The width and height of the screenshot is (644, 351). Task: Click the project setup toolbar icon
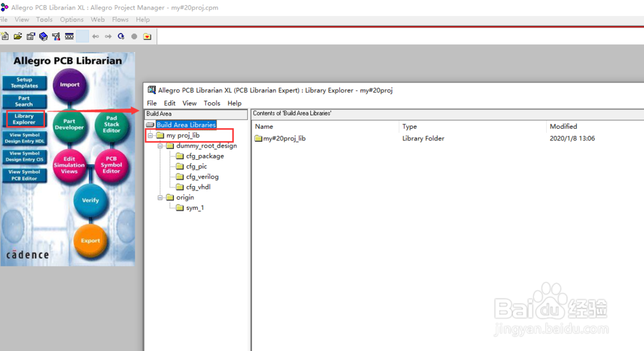point(30,36)
